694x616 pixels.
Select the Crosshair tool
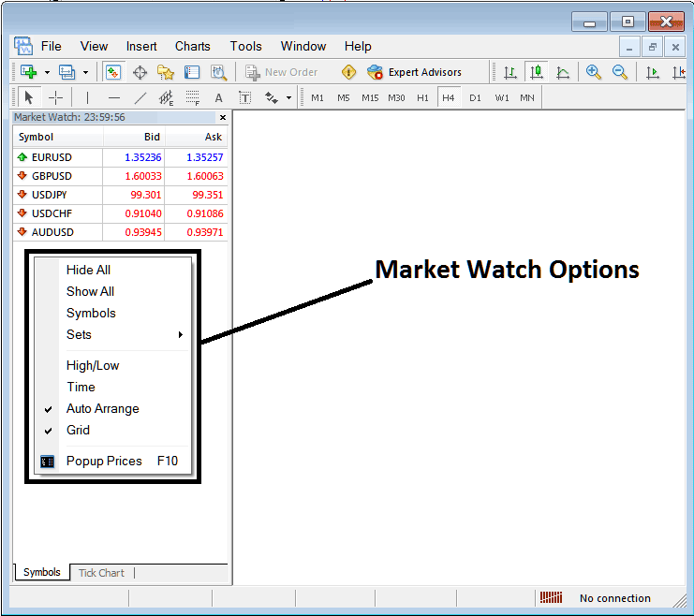tap(55, 97)
